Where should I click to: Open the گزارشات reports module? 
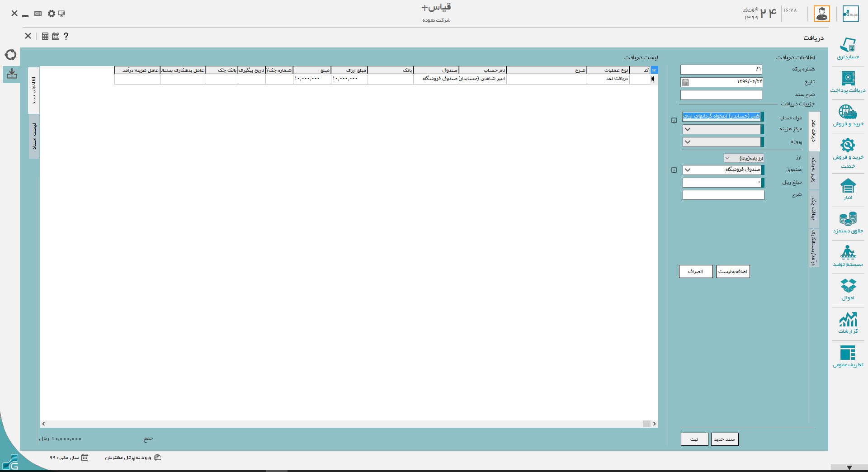[848, 323]
